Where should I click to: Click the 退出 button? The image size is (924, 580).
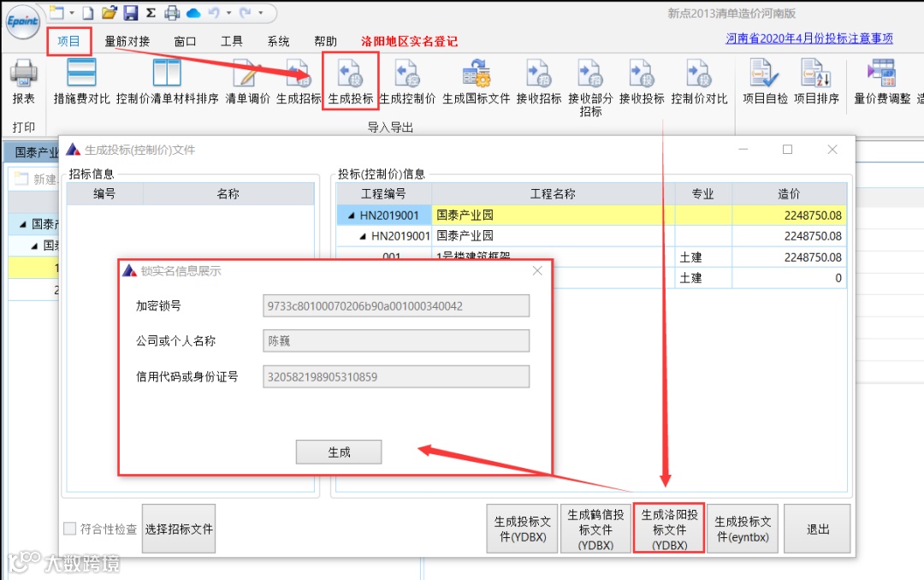[x=817, y=529]
